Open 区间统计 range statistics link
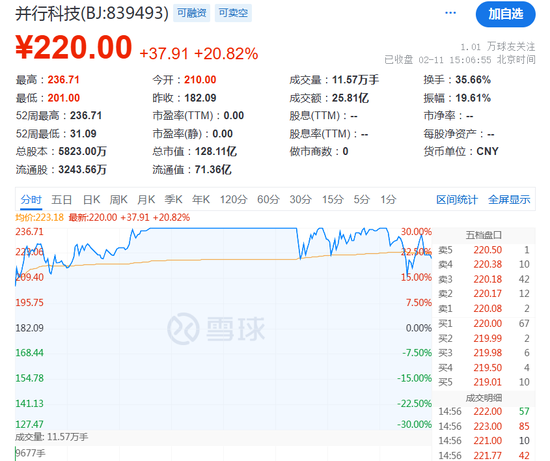 [457, 200]
